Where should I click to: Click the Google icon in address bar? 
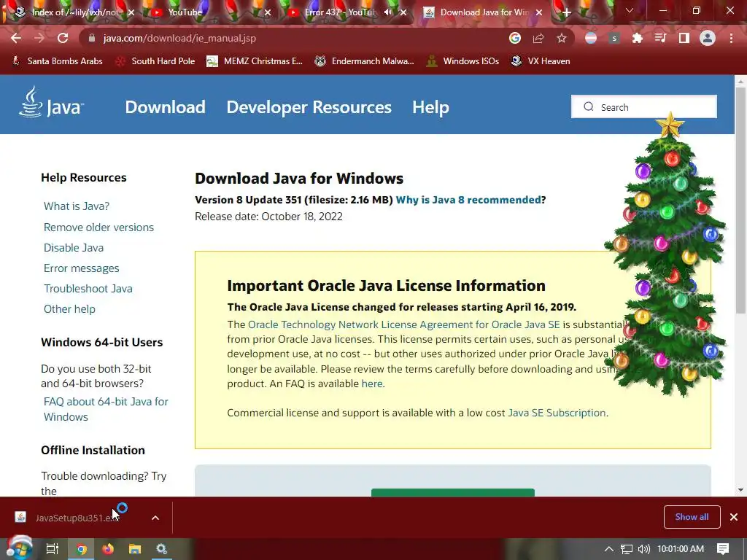(514, 38)
